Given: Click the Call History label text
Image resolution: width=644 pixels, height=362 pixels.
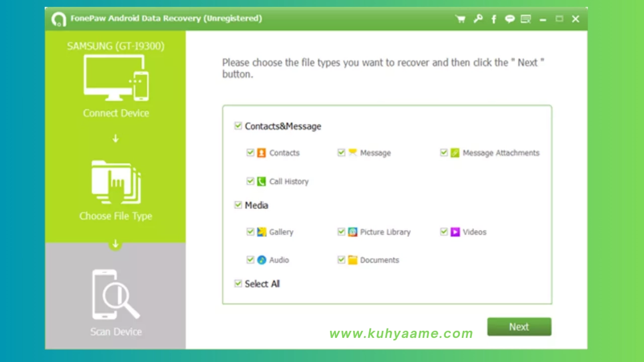Looking at the screenshot, I should coord(289,182).
